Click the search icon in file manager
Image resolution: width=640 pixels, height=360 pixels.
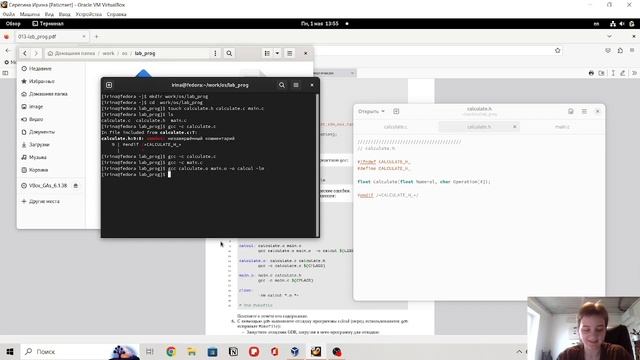coord(229,53)
